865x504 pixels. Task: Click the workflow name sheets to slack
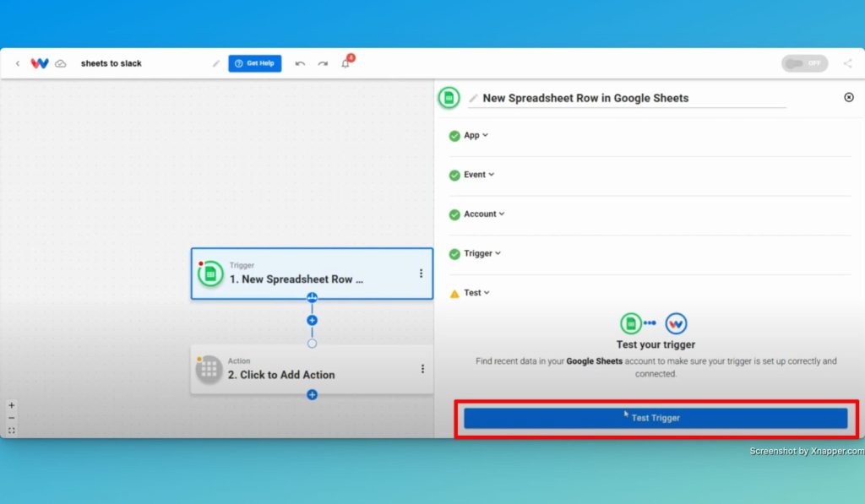pyautogui.click(x=112, y=63)
